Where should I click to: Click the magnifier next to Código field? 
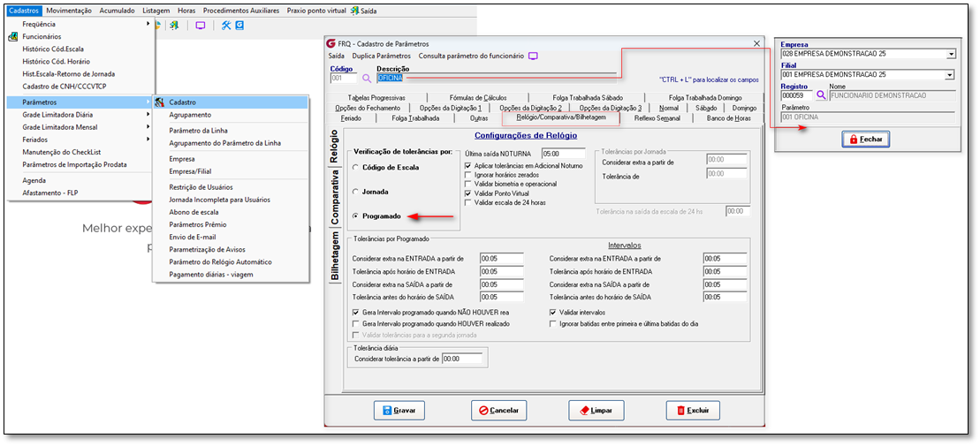[x=366, y=78]
